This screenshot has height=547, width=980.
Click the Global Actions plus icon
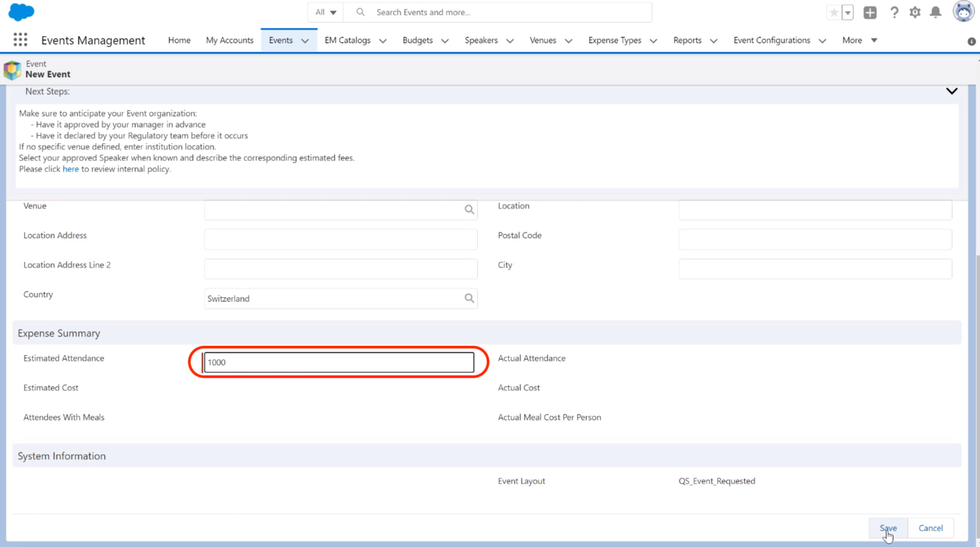coord(870,12)
